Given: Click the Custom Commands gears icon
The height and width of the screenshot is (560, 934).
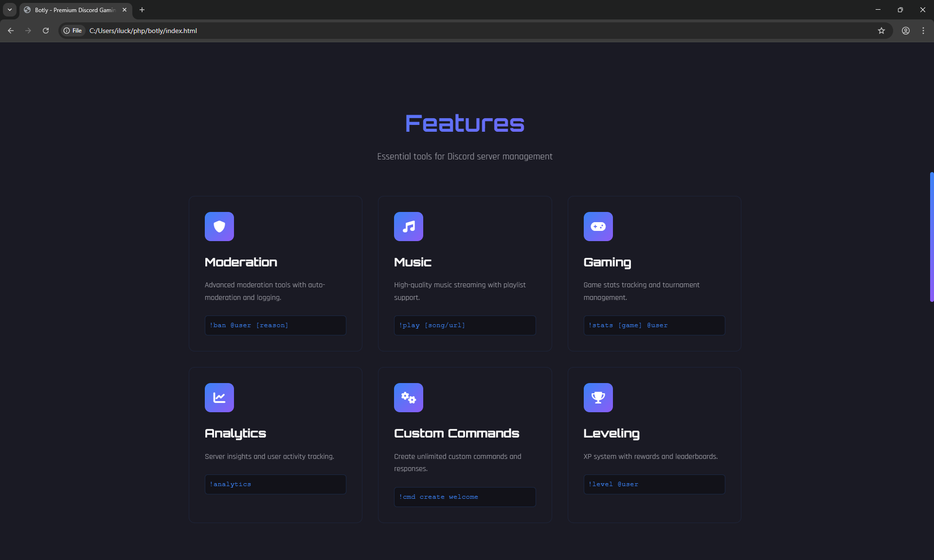Looking at the screenshot, I should 408,398.
